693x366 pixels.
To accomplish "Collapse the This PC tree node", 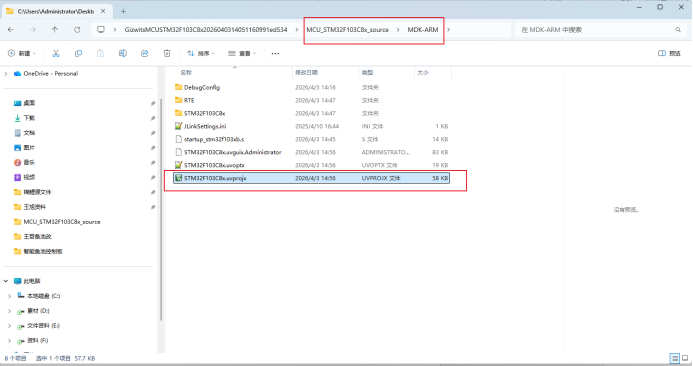I will point(6,281).
